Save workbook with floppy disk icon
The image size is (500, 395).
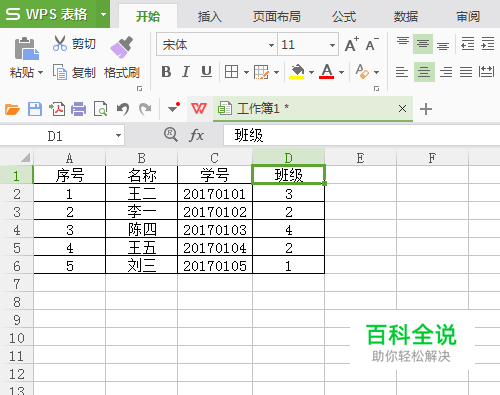pyautogui.click(x=35, y=109)
